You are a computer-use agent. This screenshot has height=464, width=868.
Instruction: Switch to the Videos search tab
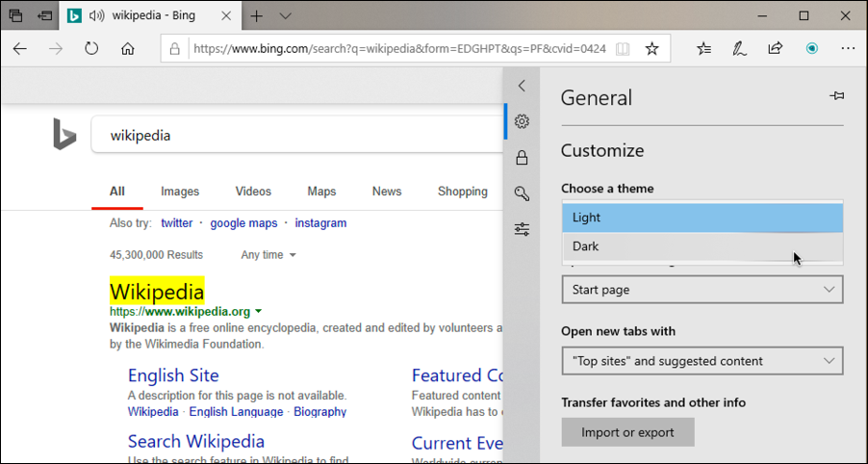point(253,192)
